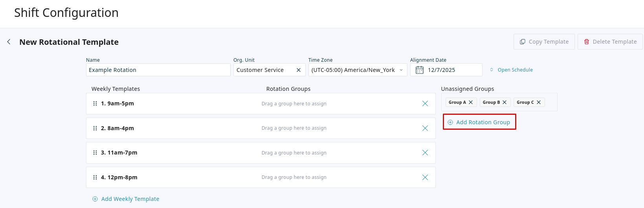Open the Org. Unit selection field
Screen dimensions: 644x208
263,70
